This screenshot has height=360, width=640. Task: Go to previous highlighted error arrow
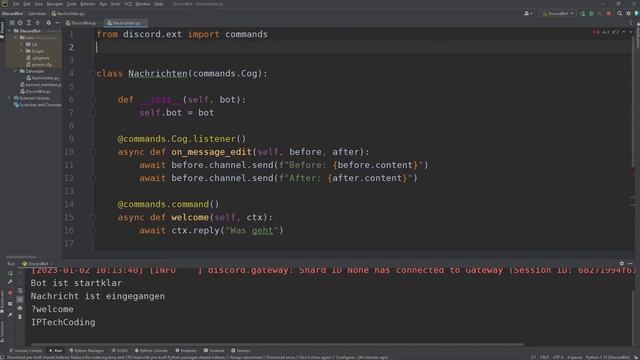coord(624,31)
